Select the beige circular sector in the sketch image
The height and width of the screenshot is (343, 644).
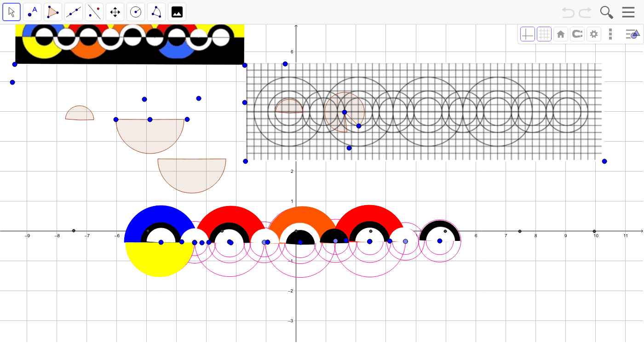[x=344, y=111]
